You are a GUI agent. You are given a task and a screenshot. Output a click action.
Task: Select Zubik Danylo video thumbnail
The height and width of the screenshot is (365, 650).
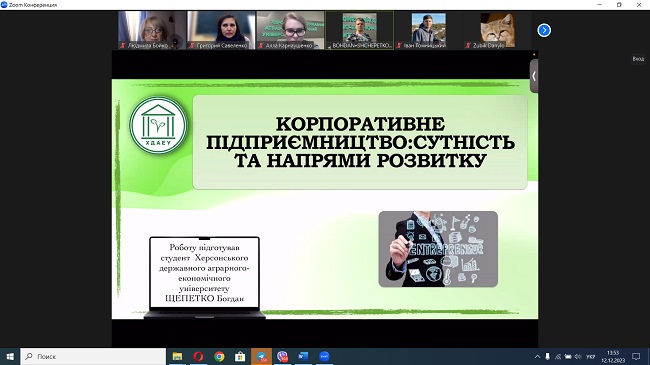(x=497, y=30)
